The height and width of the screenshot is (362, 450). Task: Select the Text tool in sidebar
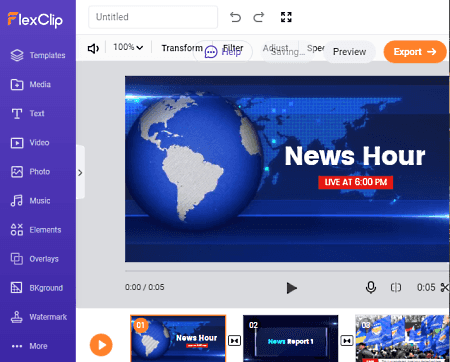click(28, 114)
